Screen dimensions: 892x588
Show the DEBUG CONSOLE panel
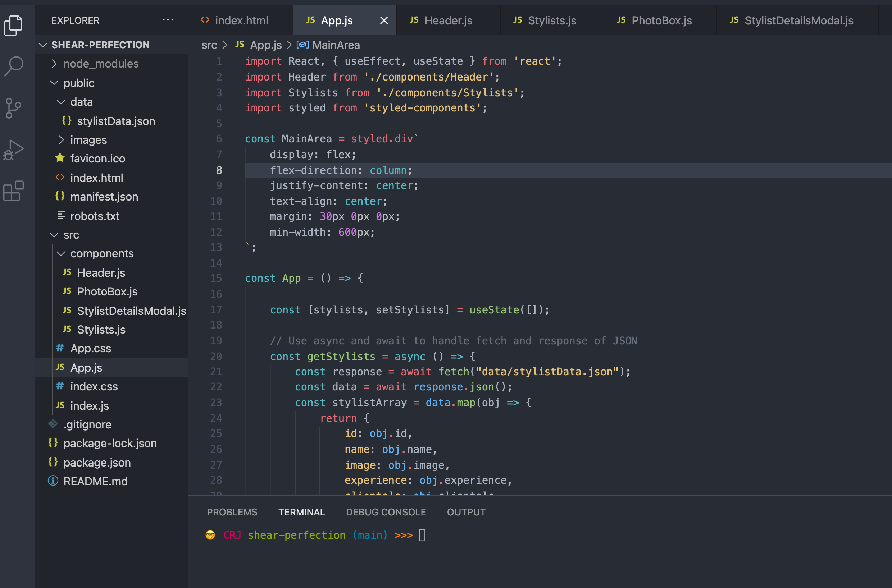click(x=386, y=512)
